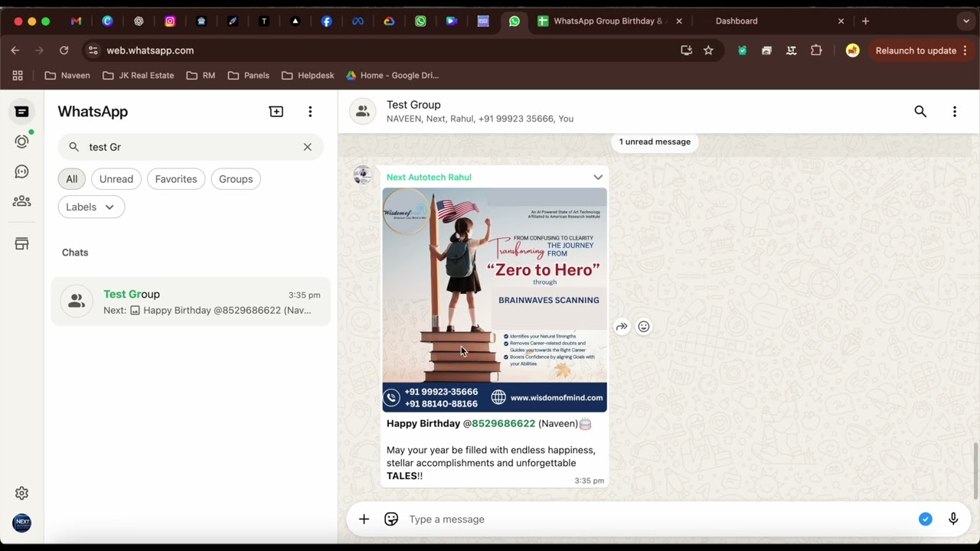Open the WhatsApp sidebar three-dot menu

[310, 112]
